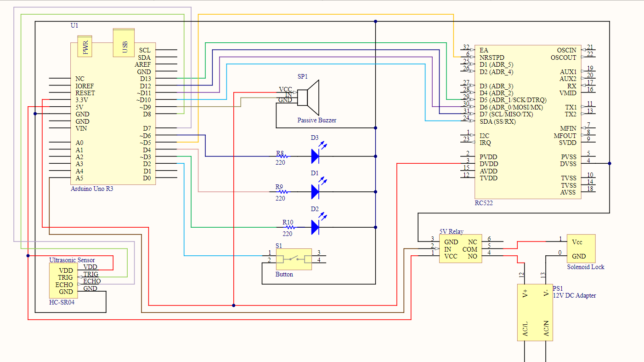The image size is (644, 362).
Task: Click the USB connector block on the Arduino
Action: 124,42
